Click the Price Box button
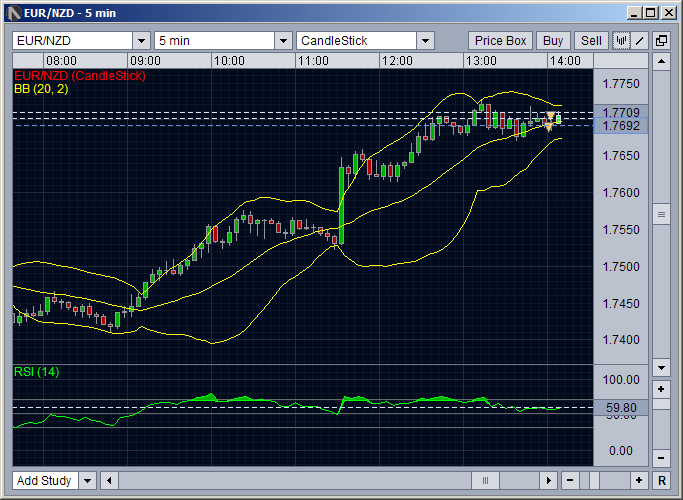This screenshot has width=683, height=500. [501, 41]
